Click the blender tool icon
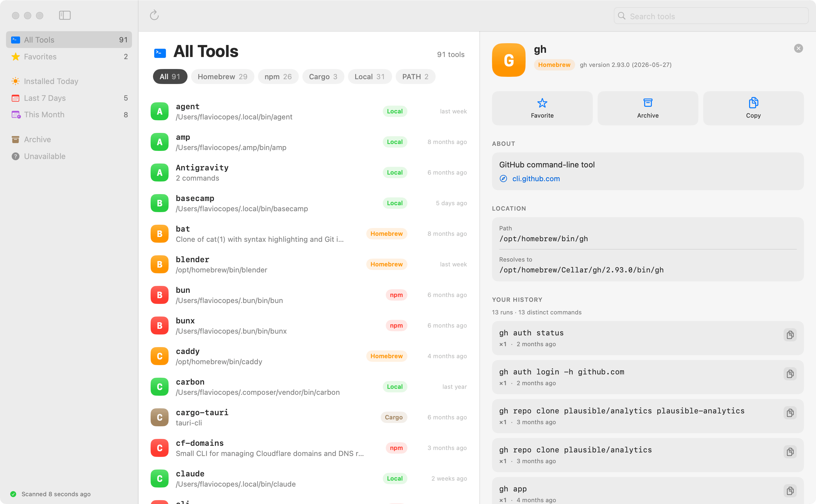816x504 pixels. pos(160,264)
